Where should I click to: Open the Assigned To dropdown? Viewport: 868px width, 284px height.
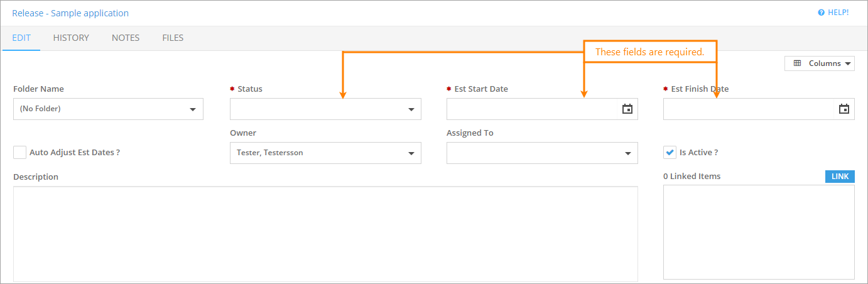627,153
